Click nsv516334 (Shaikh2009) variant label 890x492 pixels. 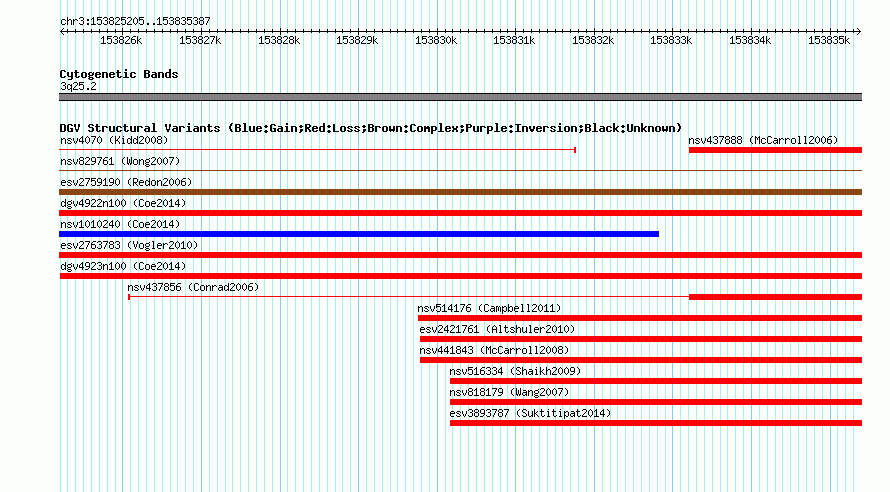[x=515, y=371]
